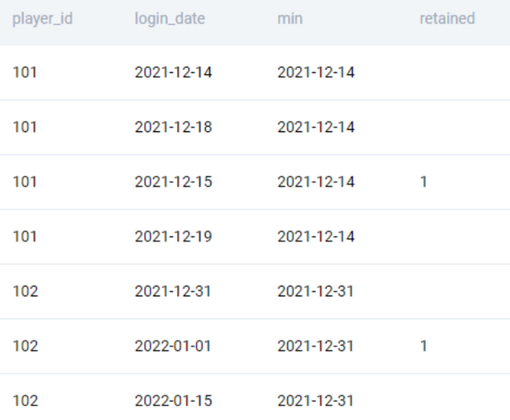
Task: Click min cell in 2021-12-18 row
Action: click(x=316, y=127)
